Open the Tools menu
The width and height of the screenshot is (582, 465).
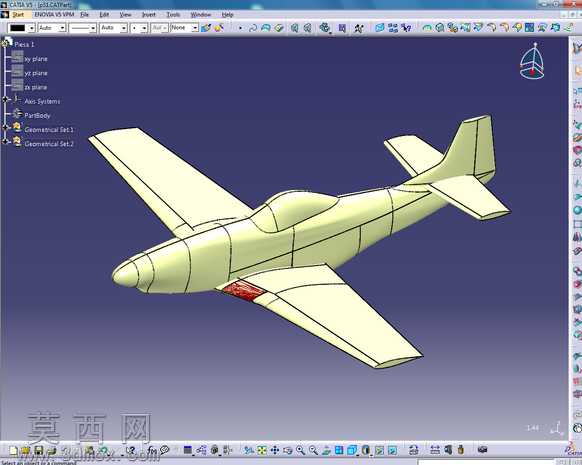point(173,15)
